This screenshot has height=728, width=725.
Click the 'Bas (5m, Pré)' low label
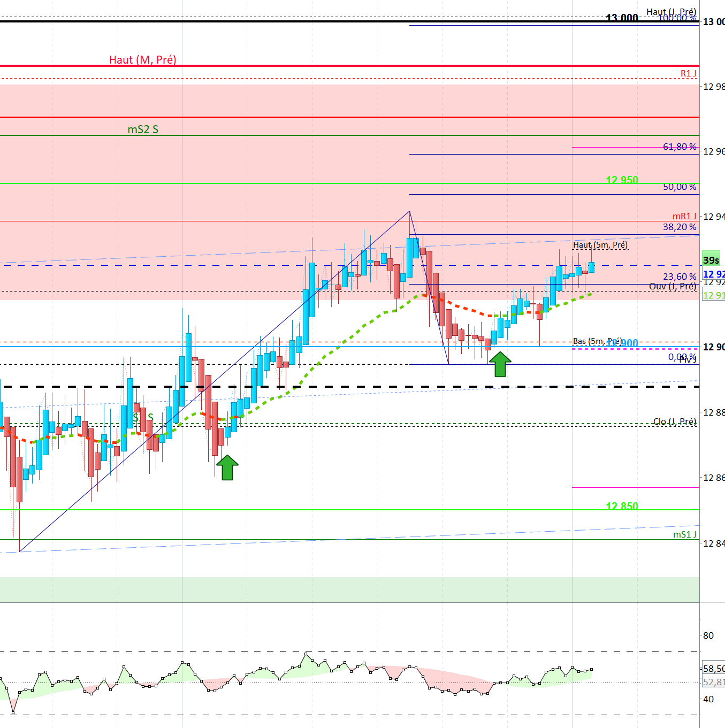coord(597,341)
